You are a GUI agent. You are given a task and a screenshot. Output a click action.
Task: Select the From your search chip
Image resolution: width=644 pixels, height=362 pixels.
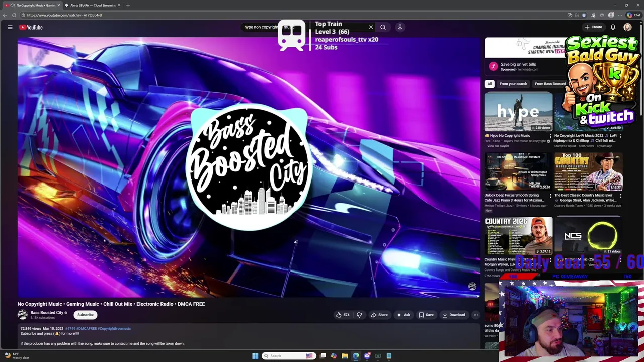click(x=513, y=84)
